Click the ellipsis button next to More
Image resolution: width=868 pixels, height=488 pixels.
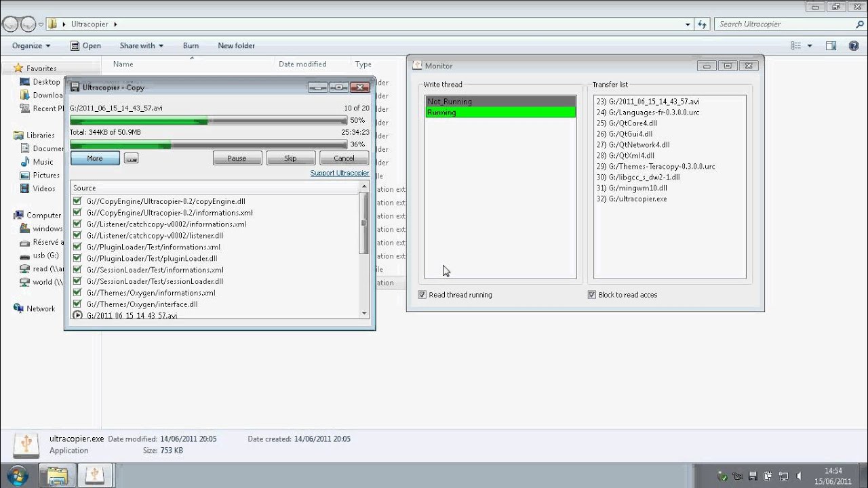tap(131, 159)
